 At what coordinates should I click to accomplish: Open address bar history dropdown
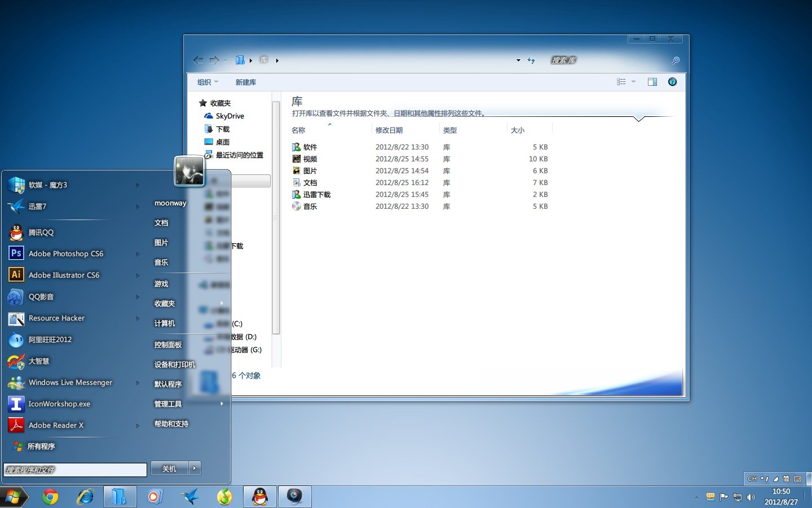pyautogui.click(x=518, y=60)
